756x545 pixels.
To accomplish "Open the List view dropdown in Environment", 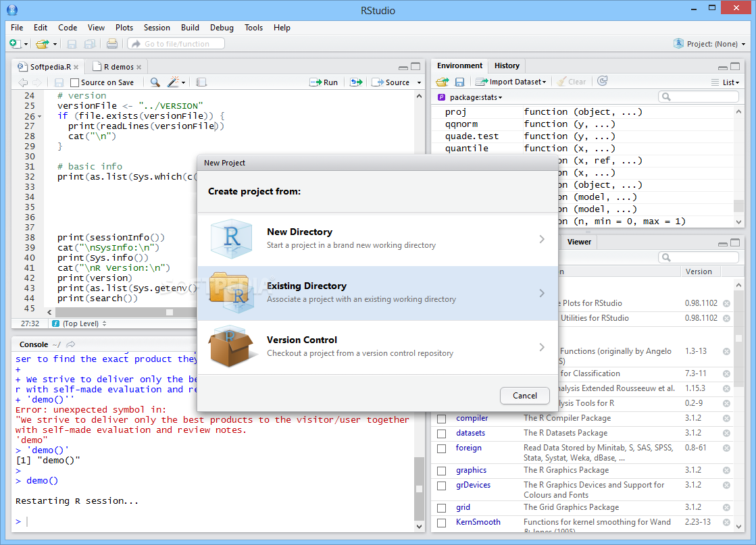I will pyautogui.click(x=726, y=82).
